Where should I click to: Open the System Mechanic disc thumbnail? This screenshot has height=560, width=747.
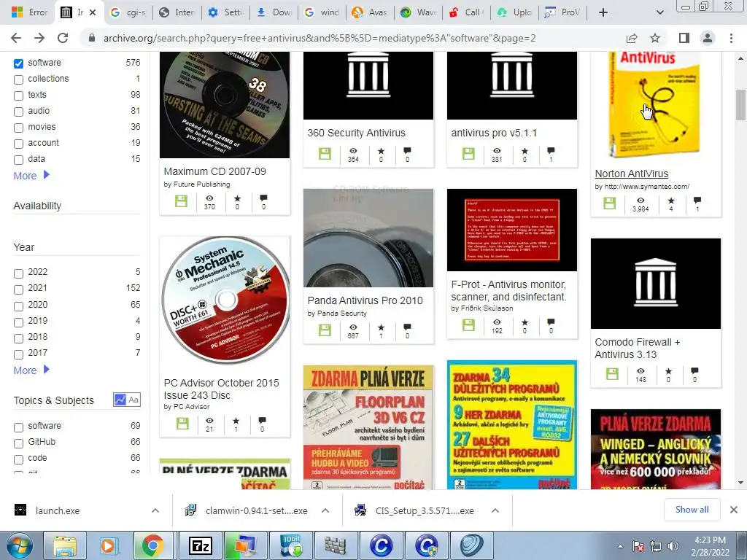(x=225, y=301)
